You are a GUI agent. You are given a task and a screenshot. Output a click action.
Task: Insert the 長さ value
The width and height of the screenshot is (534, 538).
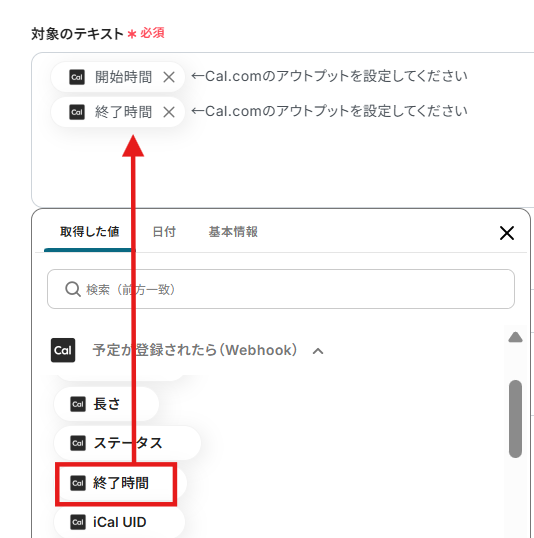point(106,404)
